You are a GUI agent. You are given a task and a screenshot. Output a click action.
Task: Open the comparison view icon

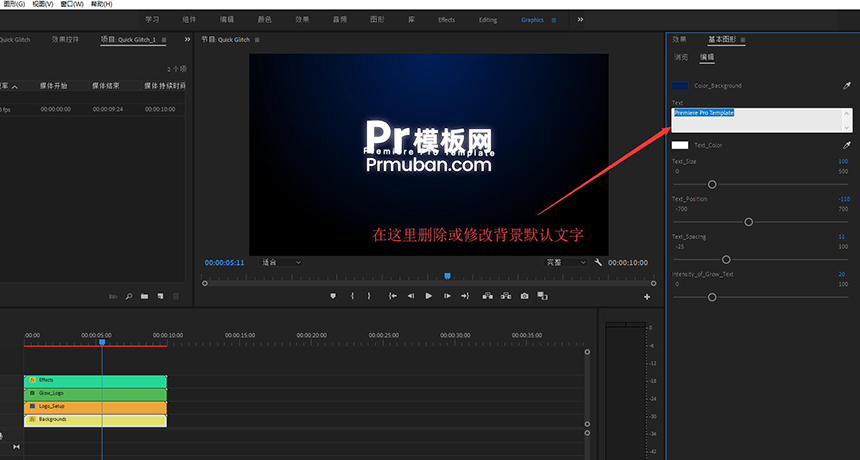click(x=542, y=296)
